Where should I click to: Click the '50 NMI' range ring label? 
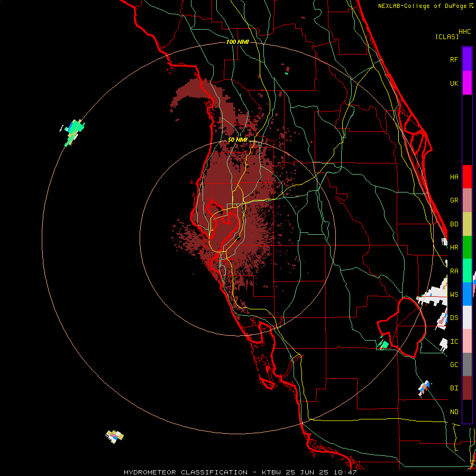click(x=237, y=140)
